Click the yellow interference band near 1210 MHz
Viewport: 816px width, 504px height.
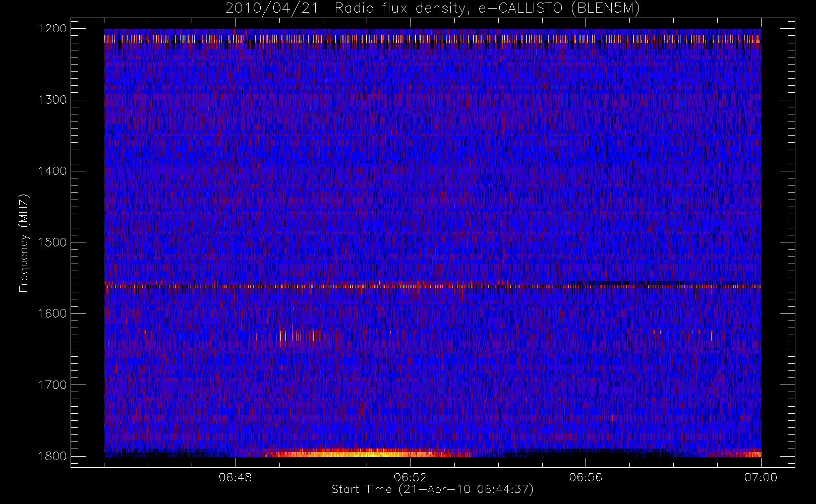433,39
